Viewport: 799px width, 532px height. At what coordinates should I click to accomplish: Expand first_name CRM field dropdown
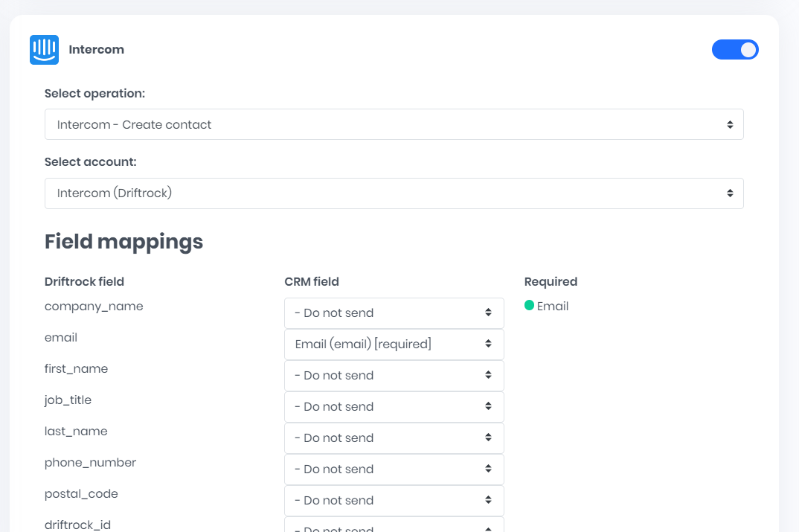pyautogui.click(x=394, y=376)
